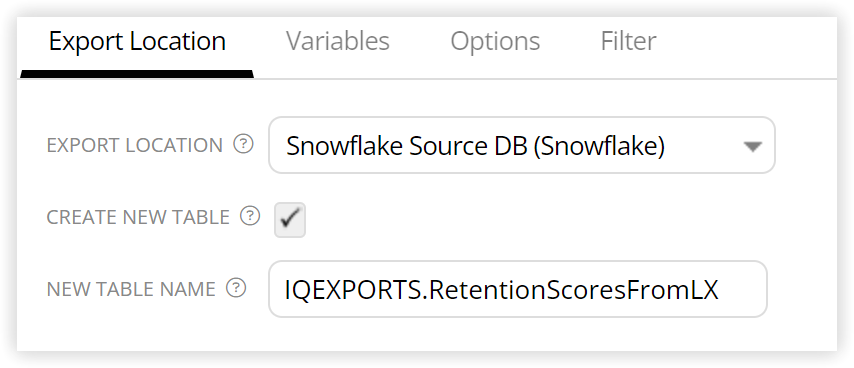Click the checkmark inside the checkbox
The image size is (854, 368).
[290, 219]
